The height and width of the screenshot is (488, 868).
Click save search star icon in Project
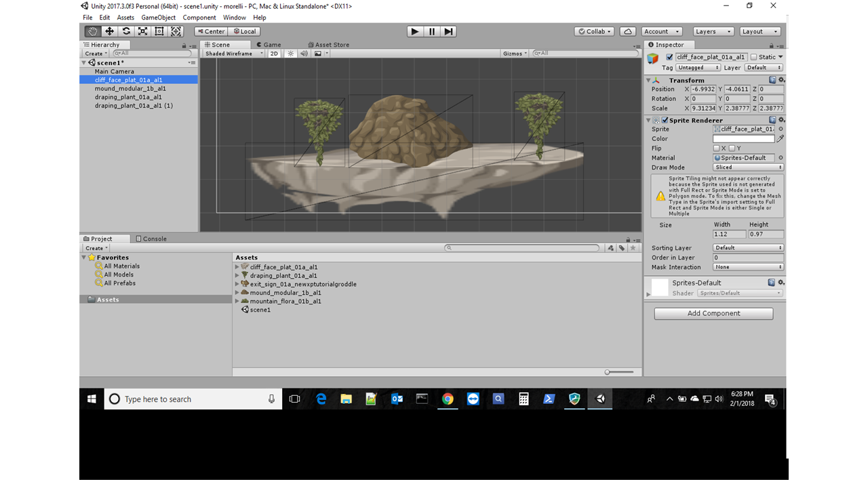(x=633, y=248)
